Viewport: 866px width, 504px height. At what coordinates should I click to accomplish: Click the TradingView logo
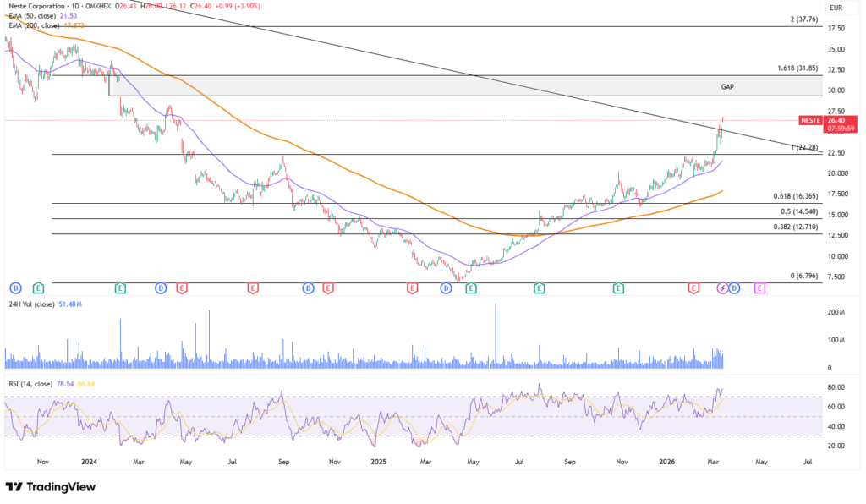point(51,487)
